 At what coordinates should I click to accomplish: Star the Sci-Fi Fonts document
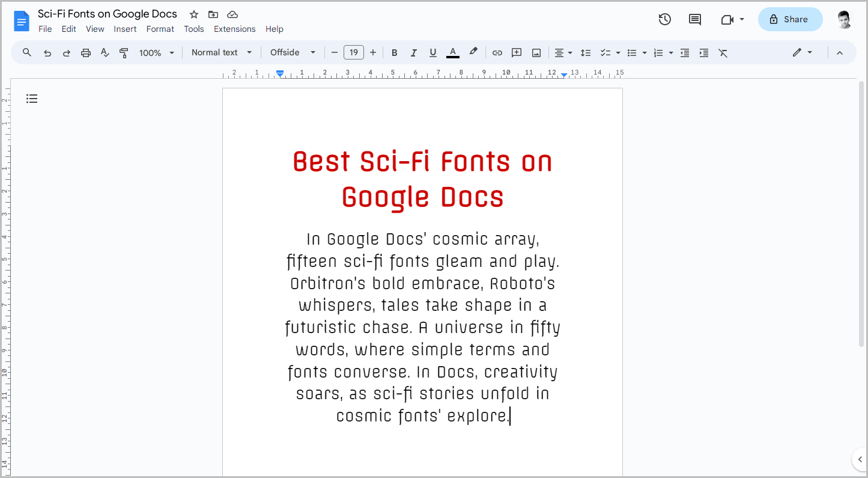[x=193, y=14]
